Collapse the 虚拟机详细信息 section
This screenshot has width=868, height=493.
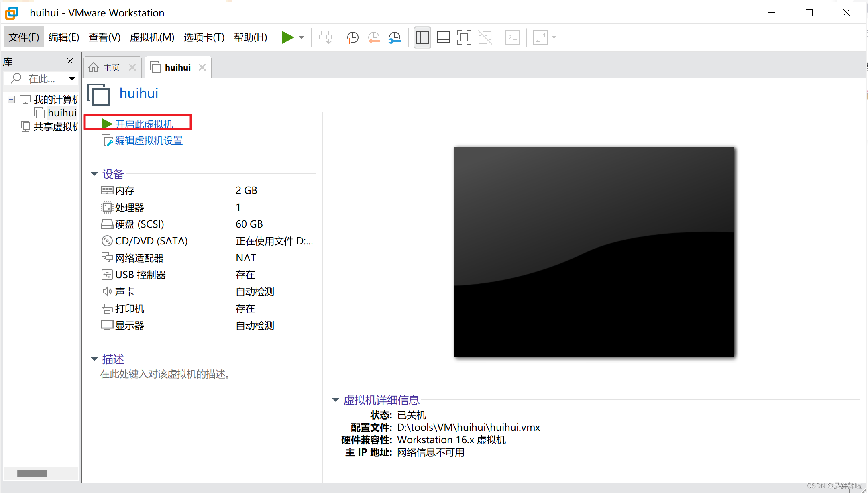[336, 400]
